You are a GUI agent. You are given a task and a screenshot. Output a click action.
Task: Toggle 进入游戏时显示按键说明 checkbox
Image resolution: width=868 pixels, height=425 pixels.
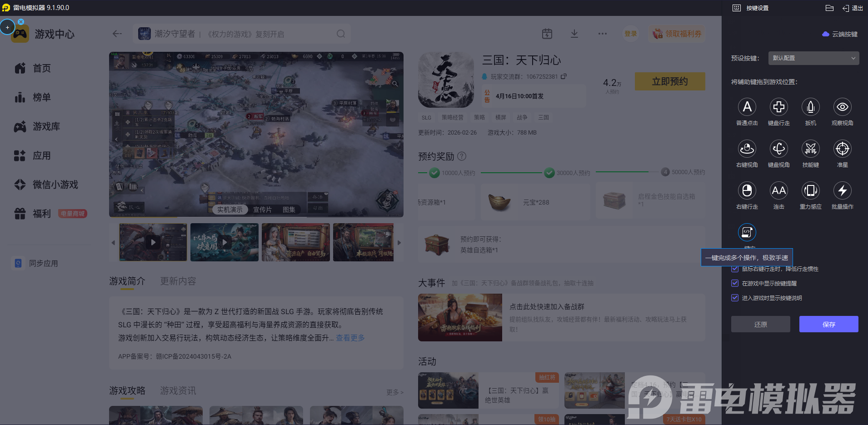point(734,298)
